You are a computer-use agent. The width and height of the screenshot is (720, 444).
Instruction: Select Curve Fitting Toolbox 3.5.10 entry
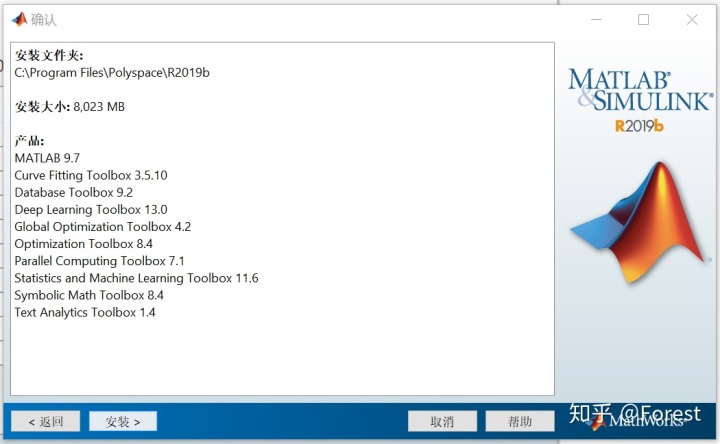(x=91, y=175)
